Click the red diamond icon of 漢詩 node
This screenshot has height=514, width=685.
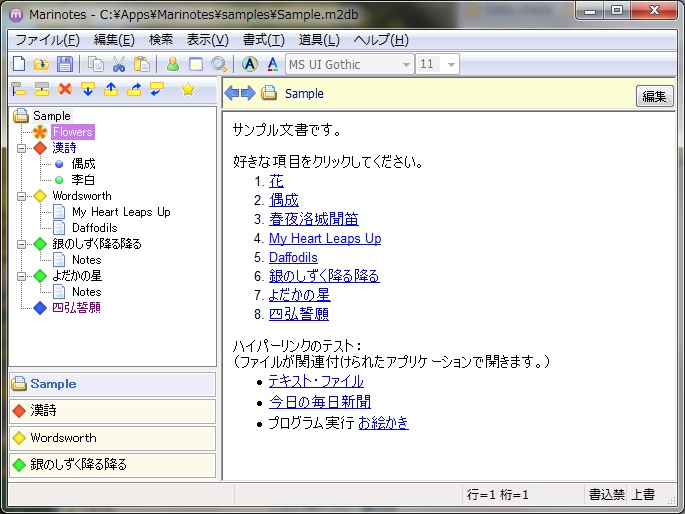tap(40, 148)
